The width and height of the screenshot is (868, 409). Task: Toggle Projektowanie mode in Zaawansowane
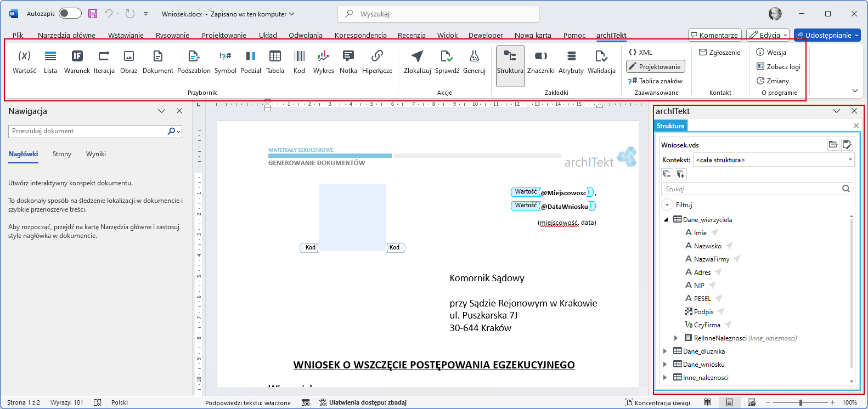pos(656,67)
